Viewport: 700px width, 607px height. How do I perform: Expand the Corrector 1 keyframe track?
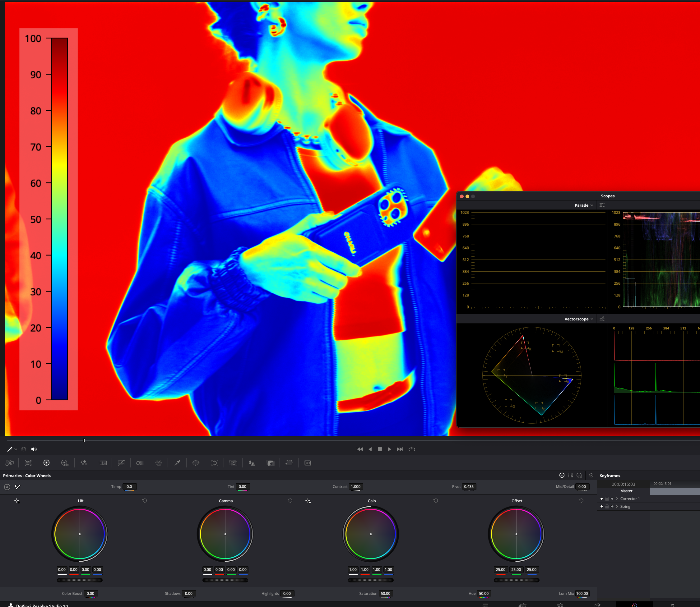click(x=617, y=499)
